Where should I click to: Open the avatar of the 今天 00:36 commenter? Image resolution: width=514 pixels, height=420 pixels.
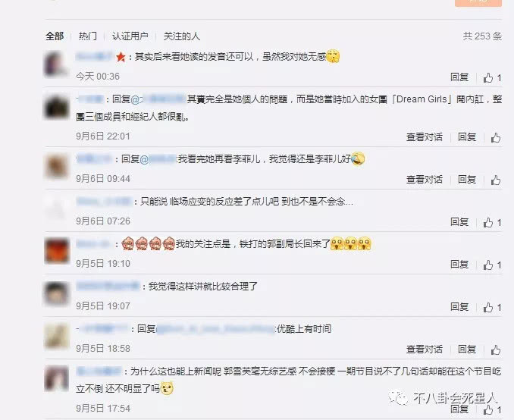tap(56, 64)
